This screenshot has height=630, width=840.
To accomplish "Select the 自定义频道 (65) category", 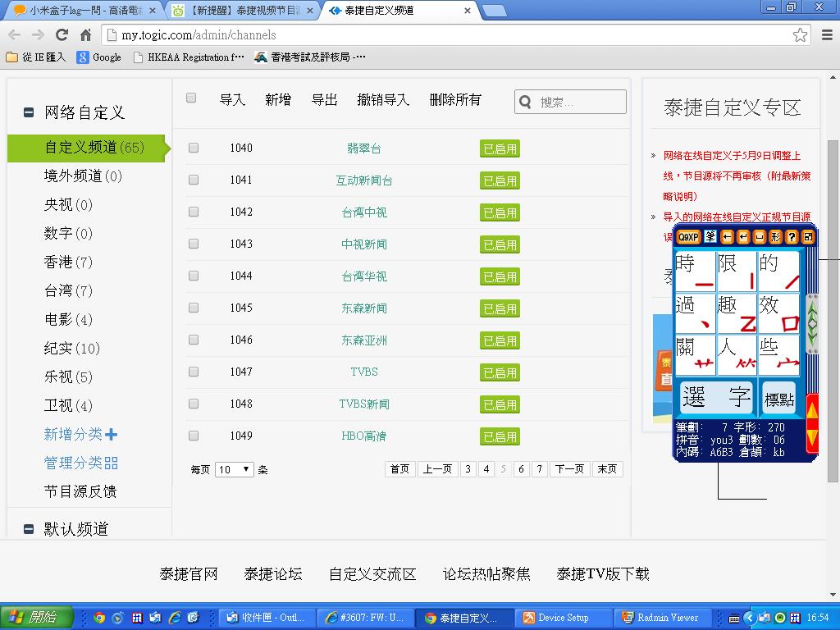I will click(87, 148).
